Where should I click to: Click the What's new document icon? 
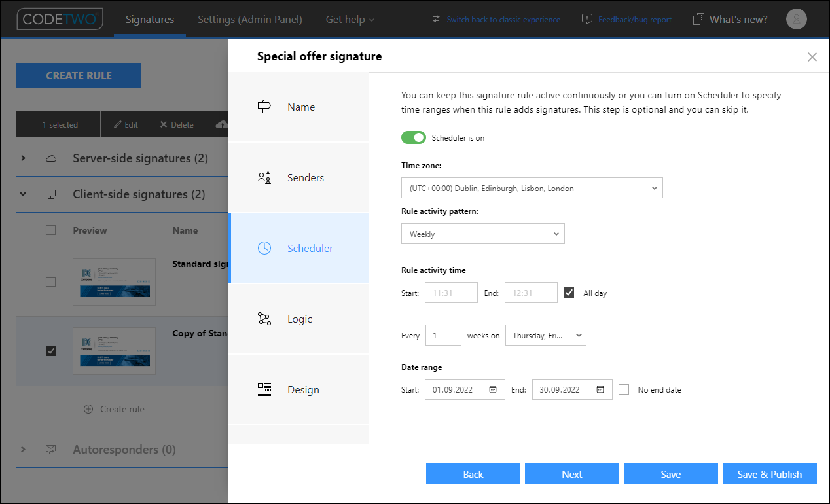(699, 19)
